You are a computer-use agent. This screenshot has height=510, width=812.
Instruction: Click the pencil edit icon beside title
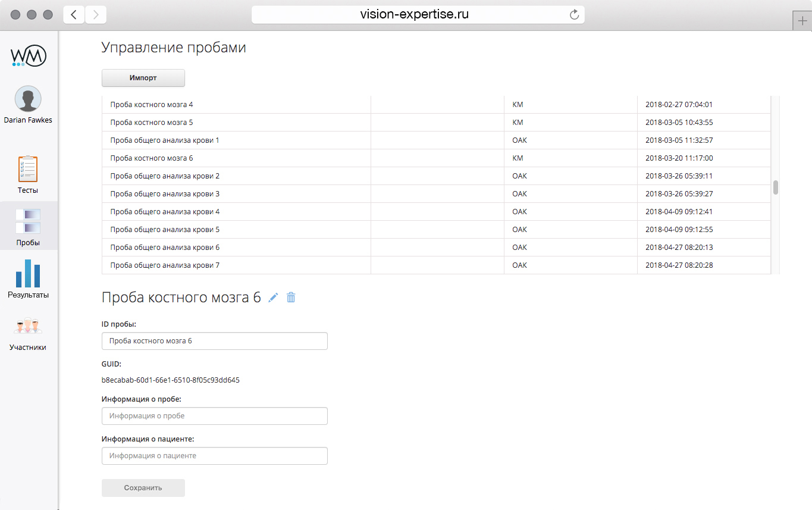pos(273,298)
